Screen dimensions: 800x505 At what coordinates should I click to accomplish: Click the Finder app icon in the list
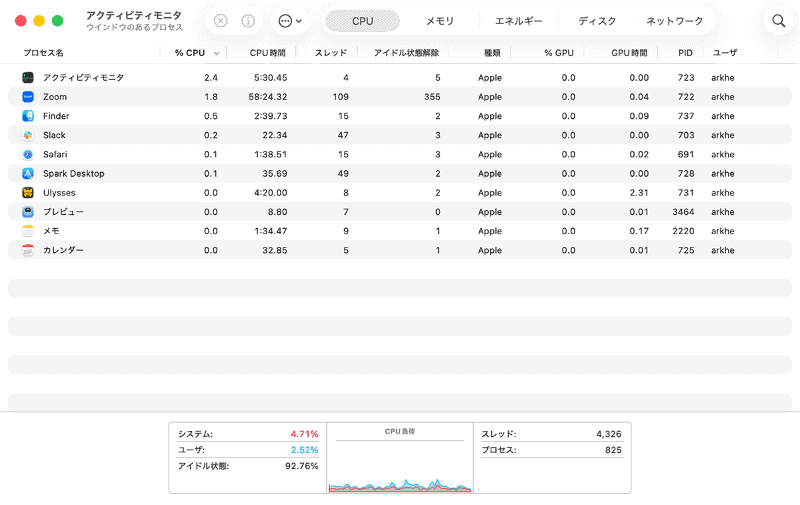(x=28, y=116)
